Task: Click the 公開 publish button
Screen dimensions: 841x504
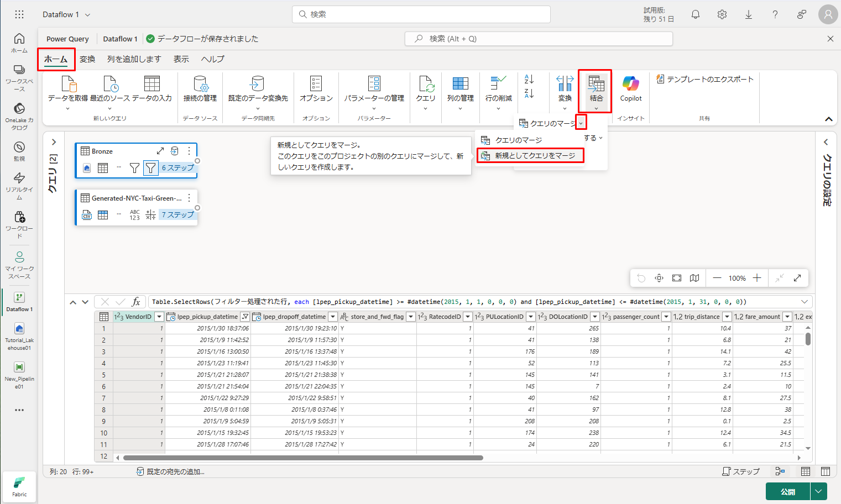Action: pyautogui.click(x=787, y=491)
